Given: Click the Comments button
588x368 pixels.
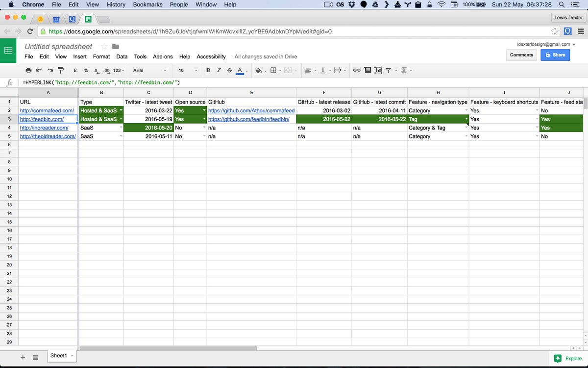Looking at the screenshot, I should (521, 55).
